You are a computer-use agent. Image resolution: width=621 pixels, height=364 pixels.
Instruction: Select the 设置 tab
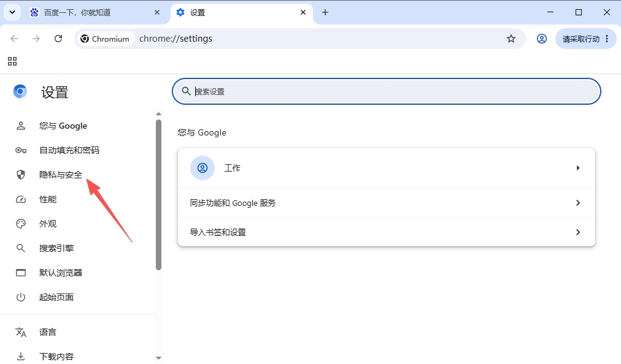point(242,12)
